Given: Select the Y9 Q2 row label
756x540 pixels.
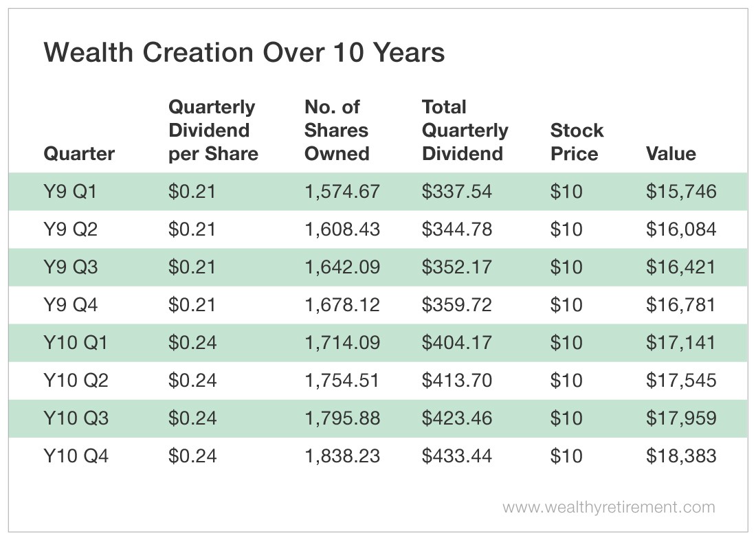Looking at the screenshot, I should pos(70,229).
